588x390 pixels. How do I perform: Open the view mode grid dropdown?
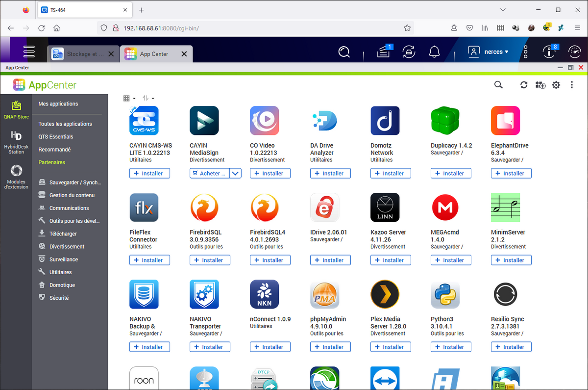pos(129,98)
